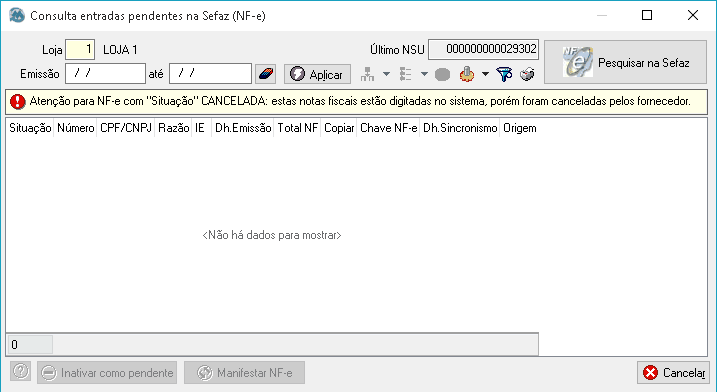Click the Cancelar button
Screen dimensions: 717x392
(x=674, y=373)
